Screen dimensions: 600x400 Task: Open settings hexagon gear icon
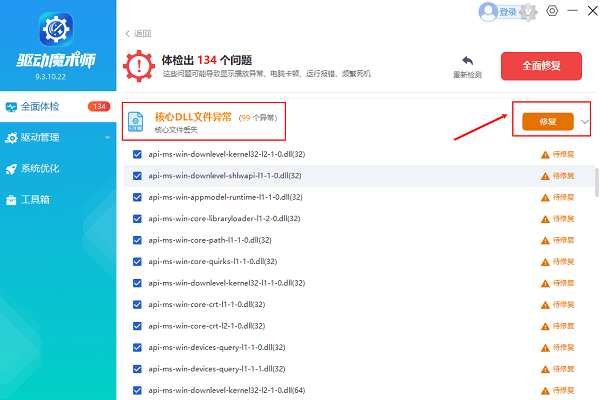[x=552, y=11]
